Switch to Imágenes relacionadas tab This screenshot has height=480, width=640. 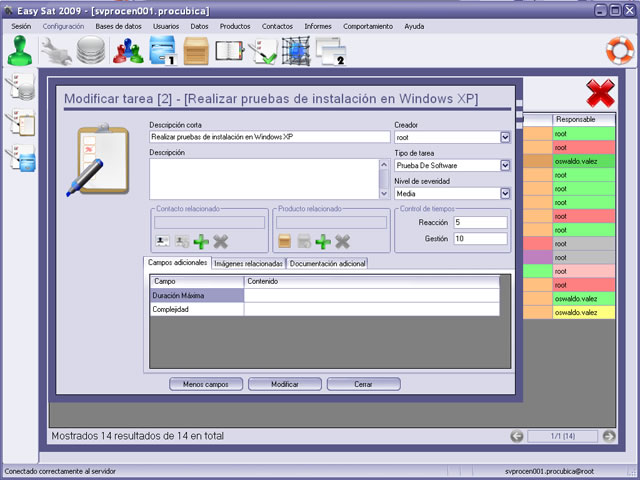pos(248,264)
